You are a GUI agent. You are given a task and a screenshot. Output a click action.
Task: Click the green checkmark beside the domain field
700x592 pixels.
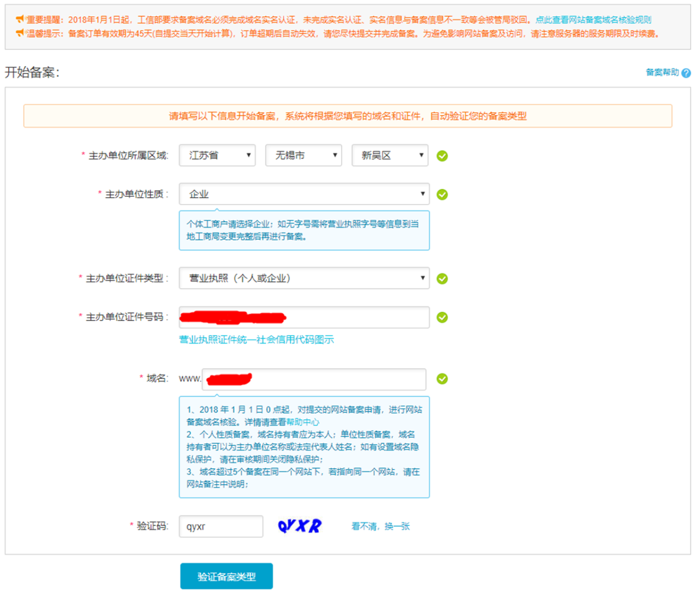click(442, 379)
